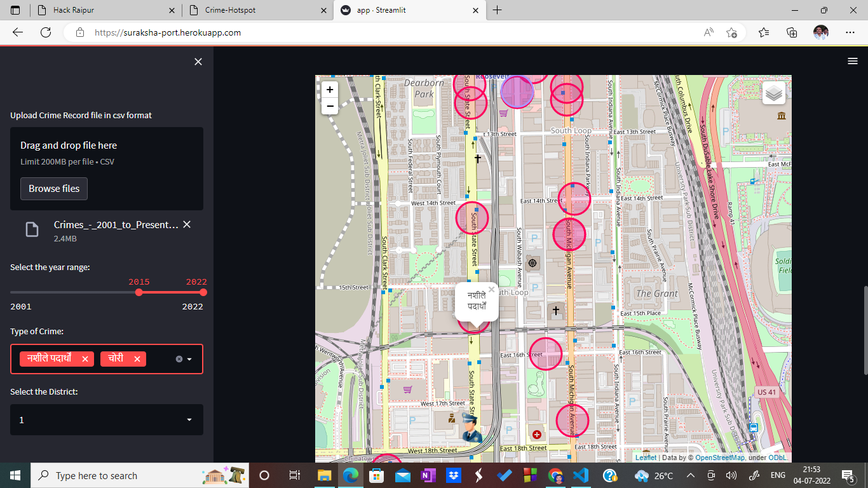Open Streamlit hamburger menu
This screenshot has width=868, height=488.
[853, 61]
